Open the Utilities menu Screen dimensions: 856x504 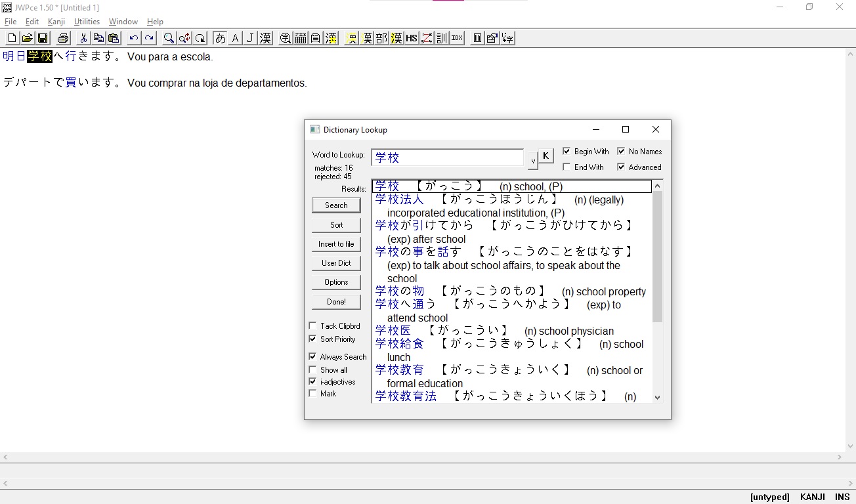point(87,22)
